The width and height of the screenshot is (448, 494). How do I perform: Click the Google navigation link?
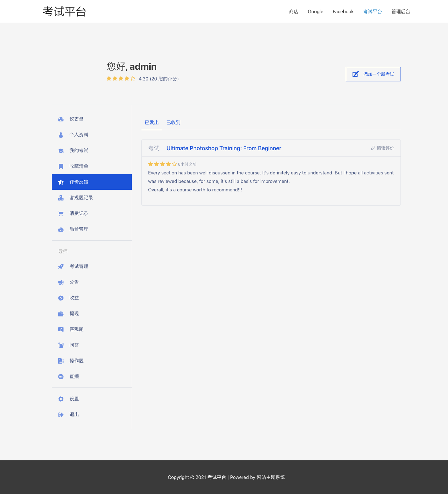pos(316,12)
